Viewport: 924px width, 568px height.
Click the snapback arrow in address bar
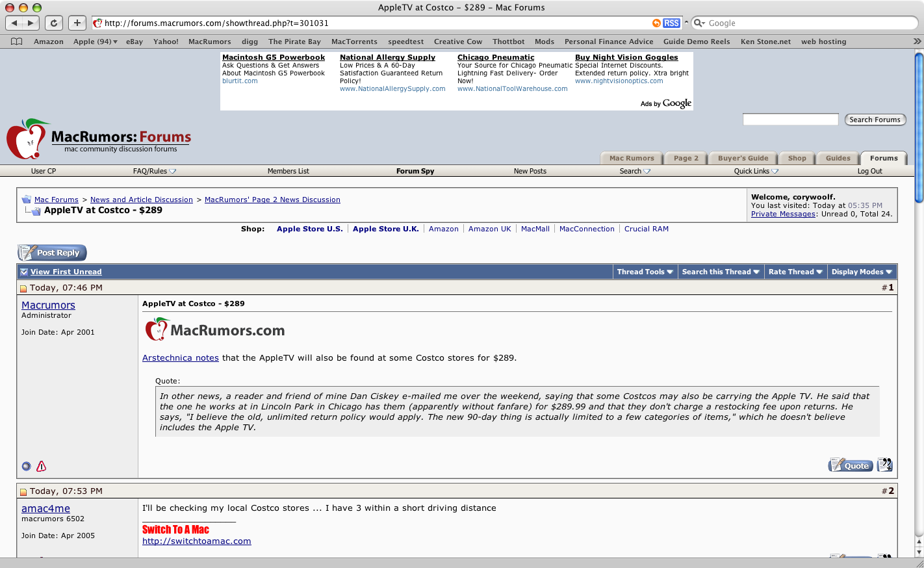[656, 23]
